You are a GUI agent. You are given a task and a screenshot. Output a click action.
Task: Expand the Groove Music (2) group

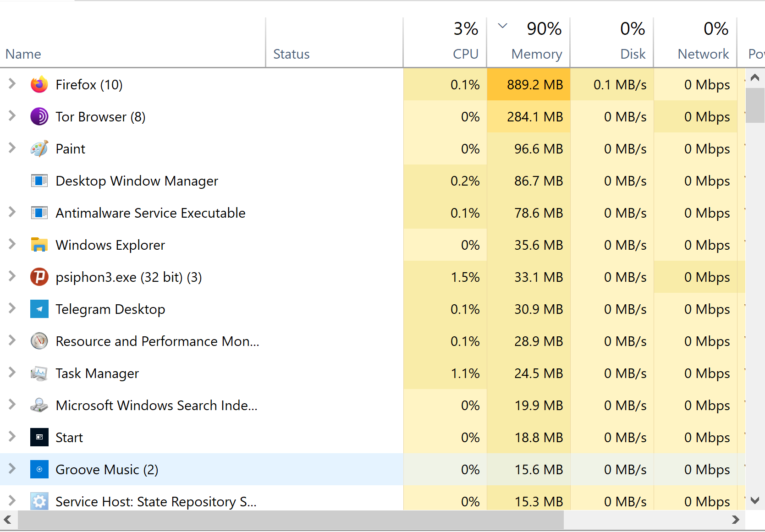[12, 469]
